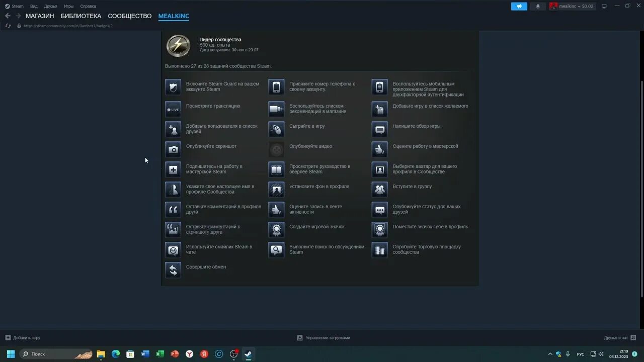Open the Друзья menu

[x=51, y=7]
